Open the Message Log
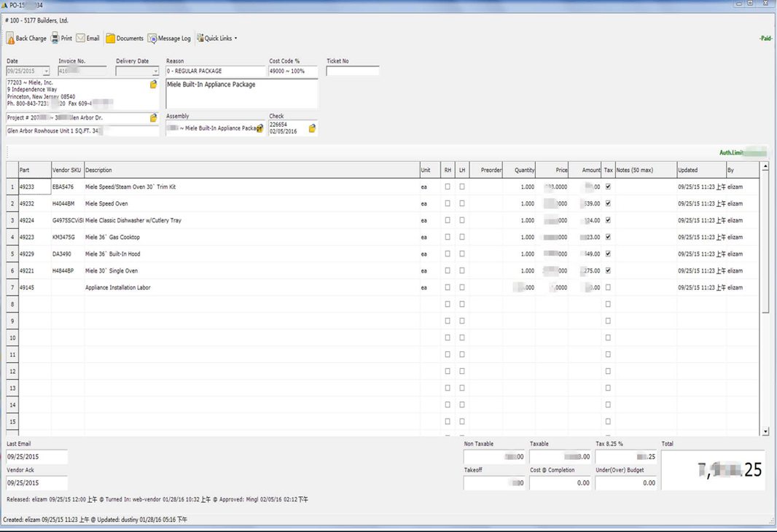Image resolution: width=777 pixels, height=532 pixels. click(x=152, y=39)
